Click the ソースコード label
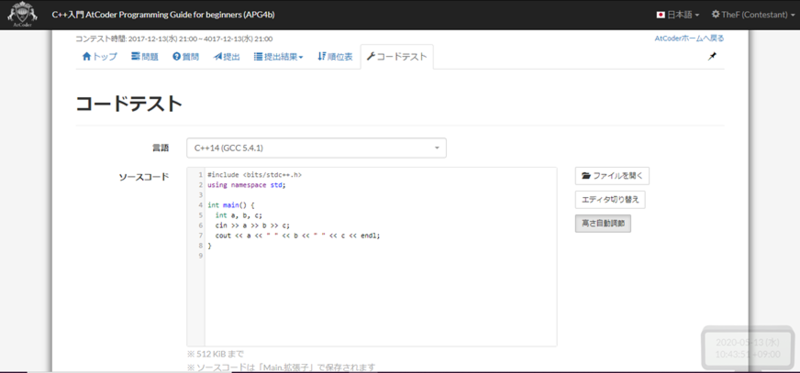The image size is (800, 373). (144, 177)
